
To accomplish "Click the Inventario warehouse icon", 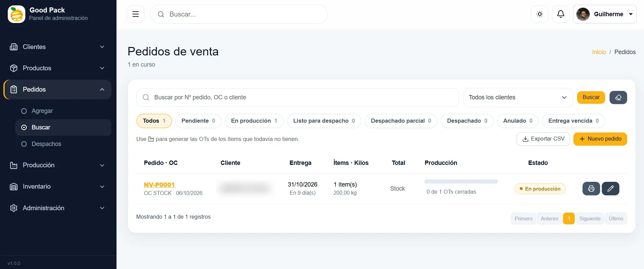I will pyautogui.click(x=14, y=187).
